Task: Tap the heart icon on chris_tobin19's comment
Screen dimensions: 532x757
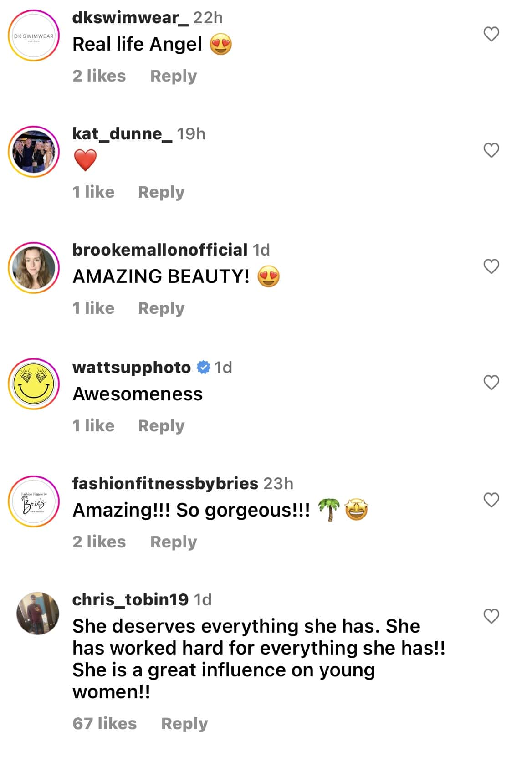Action: (x=491, y=615)
